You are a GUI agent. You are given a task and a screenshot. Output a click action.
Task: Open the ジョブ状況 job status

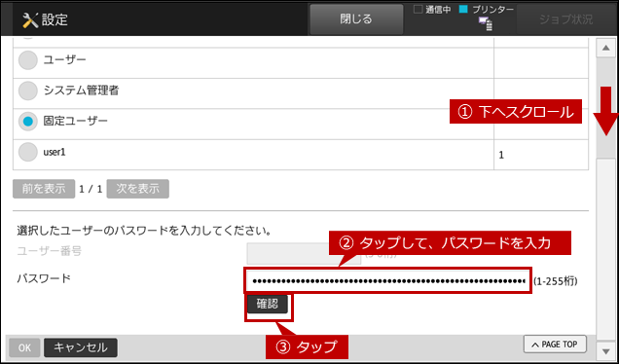click(565, 18)
